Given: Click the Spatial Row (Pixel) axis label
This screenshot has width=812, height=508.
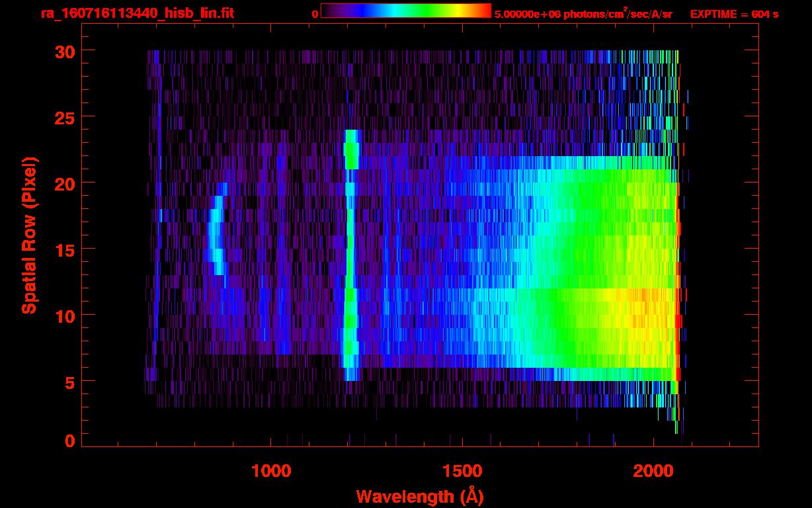Looking at the screenshot, I should point(29,235).
